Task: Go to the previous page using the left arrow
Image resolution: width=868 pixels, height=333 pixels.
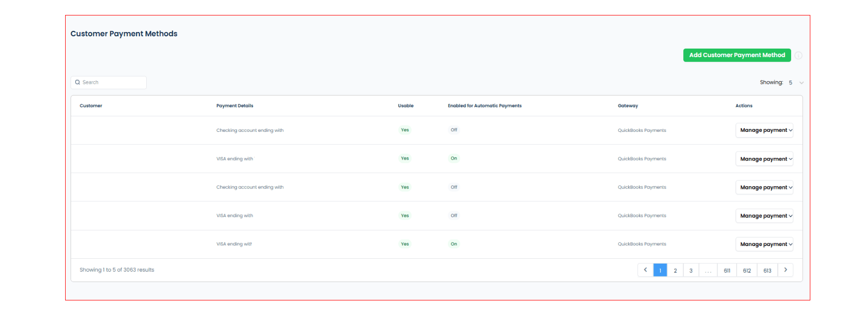Action: coord(645,270)
